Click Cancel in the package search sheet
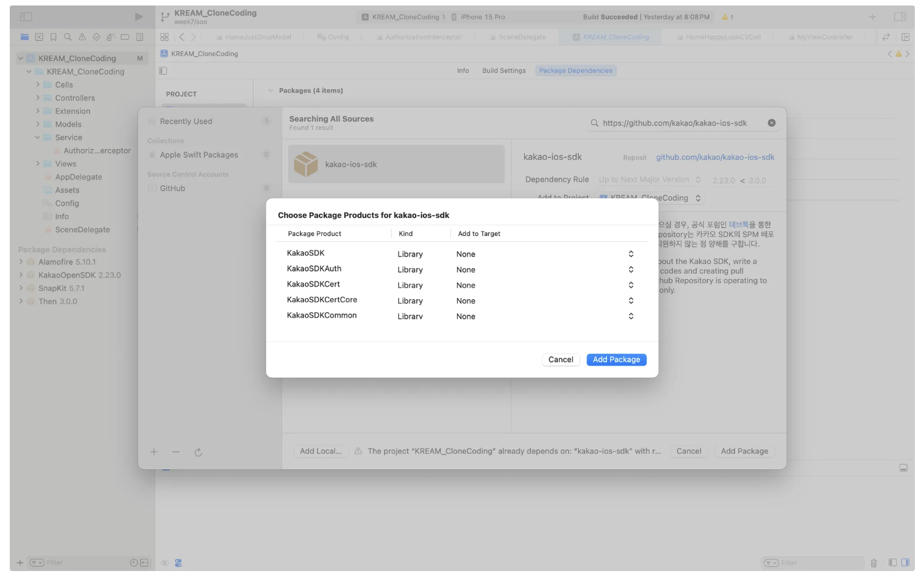 [689, 451]
